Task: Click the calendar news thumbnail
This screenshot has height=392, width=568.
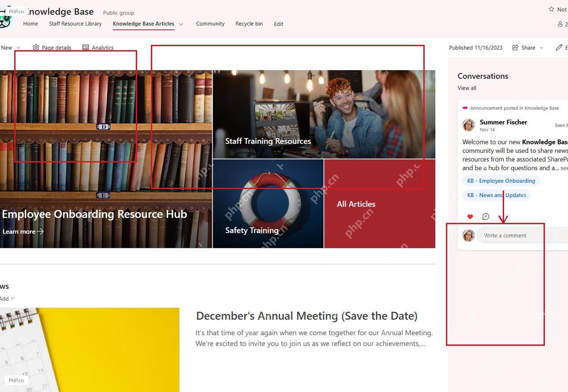Action: (x=90, y=350)
